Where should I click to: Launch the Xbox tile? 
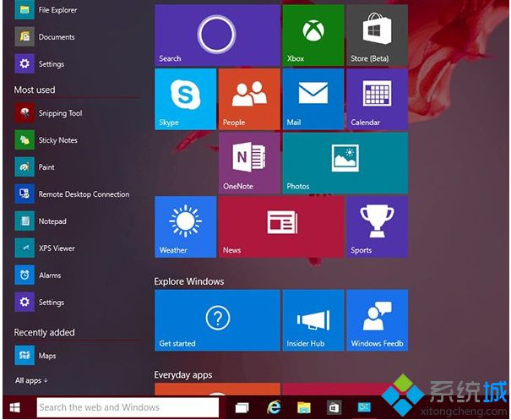[313, 35]
